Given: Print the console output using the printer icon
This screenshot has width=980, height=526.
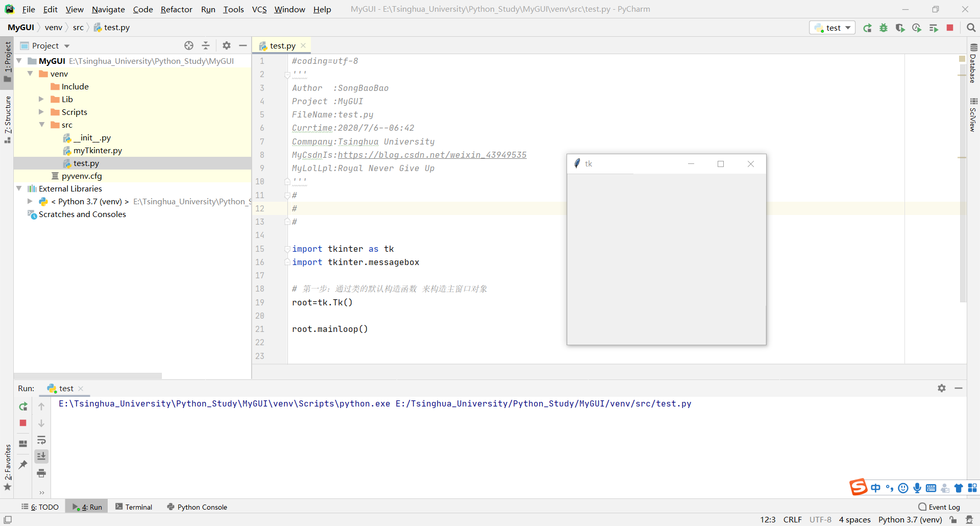Looking at the screenshot, I should pyautogui.click(x=41, y=473).
